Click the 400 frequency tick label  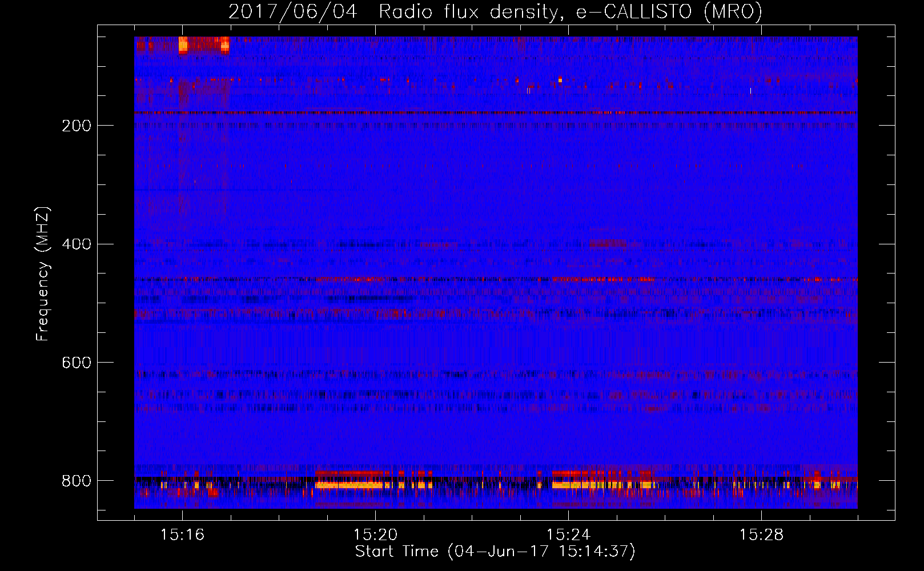click(77, 244)
